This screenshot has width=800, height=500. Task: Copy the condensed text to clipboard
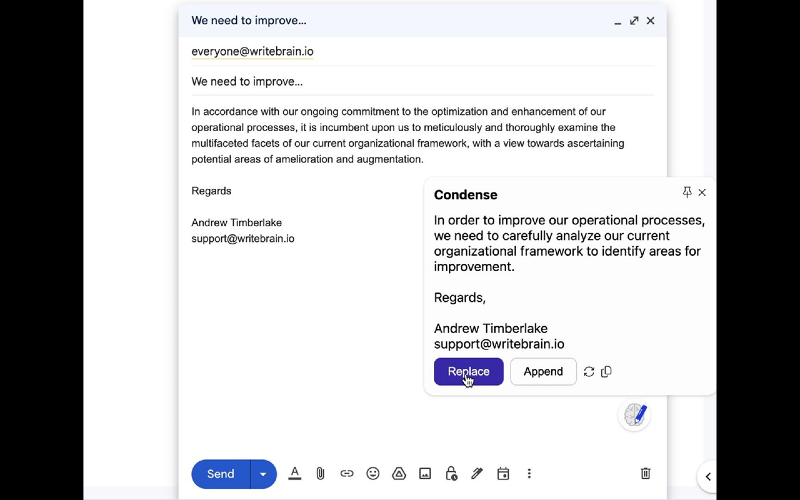coord(606,372)
